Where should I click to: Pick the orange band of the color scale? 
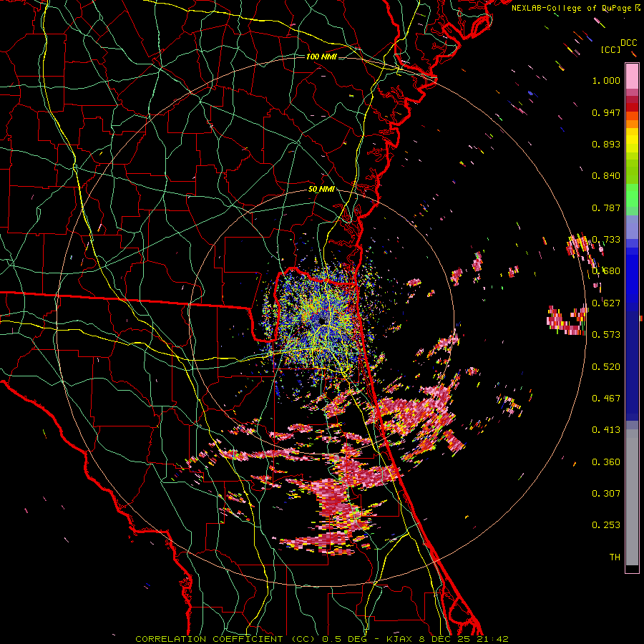632,124
